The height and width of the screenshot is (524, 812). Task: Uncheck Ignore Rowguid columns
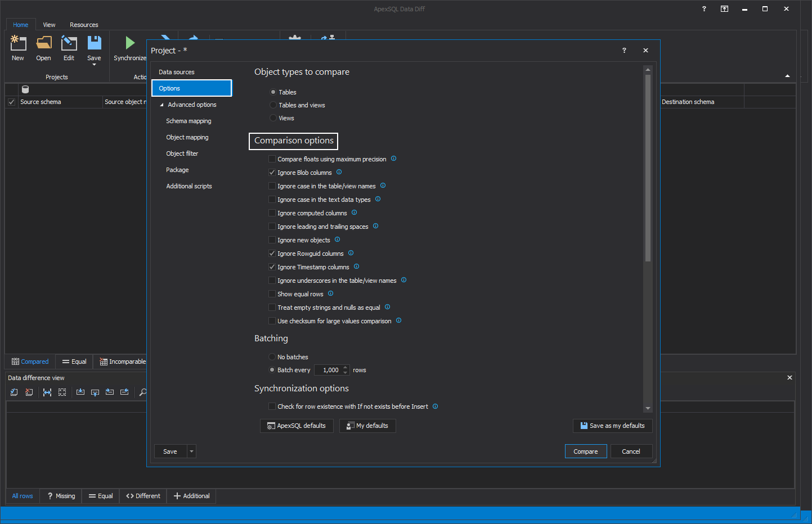(x=272, y=254)
